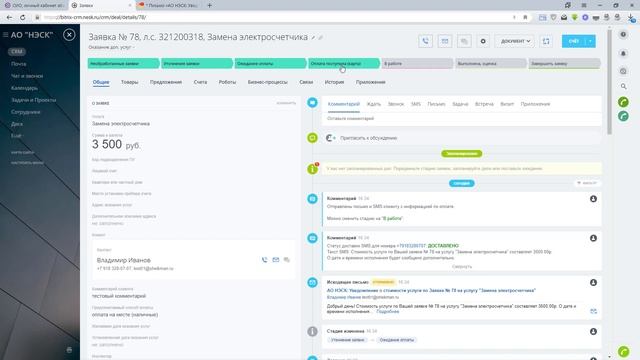The width and height of the screenshot is (640, 360).
Task: Select the SMS timeline tab
Action: (x=416, y=104)
